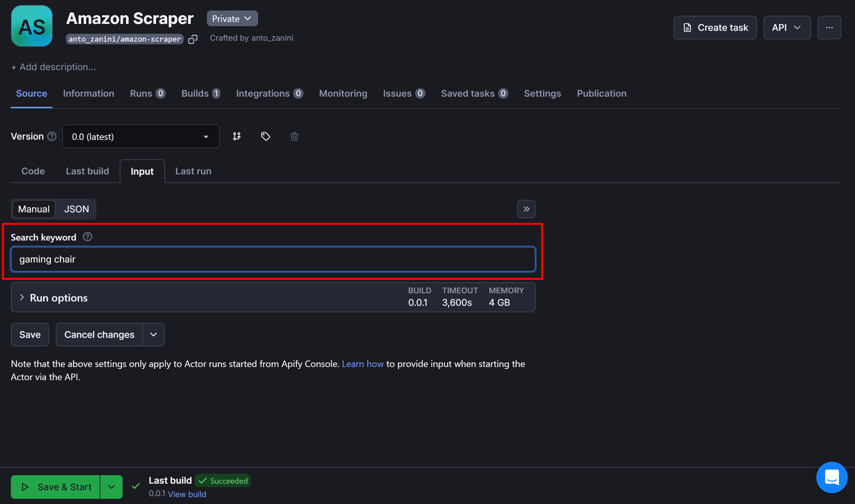
Task: Click the TIMEOUT 3,600s value
Action: [x=457, y=302]
